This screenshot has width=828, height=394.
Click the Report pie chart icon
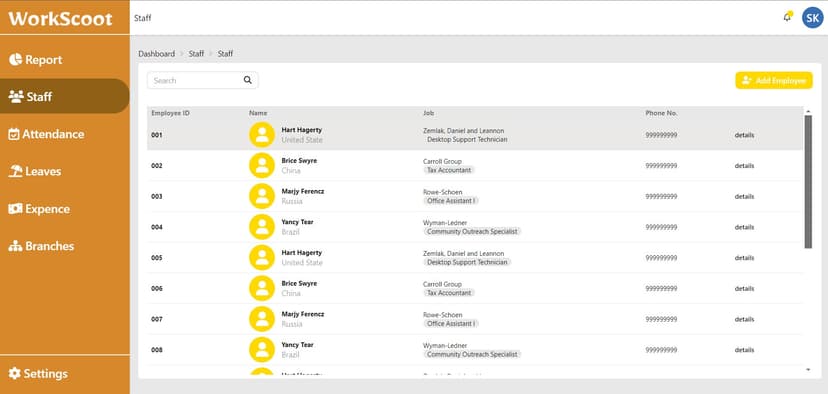(x=15, y=59)
